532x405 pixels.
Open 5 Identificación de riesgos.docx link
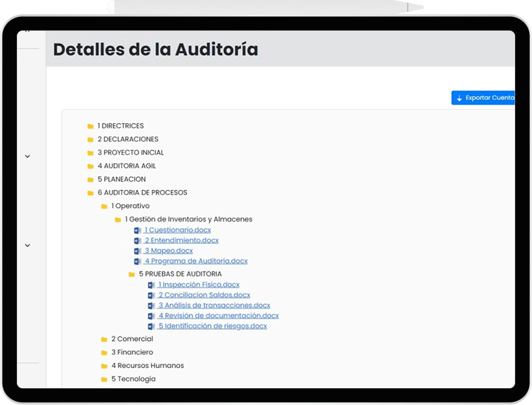coord(212,326)
